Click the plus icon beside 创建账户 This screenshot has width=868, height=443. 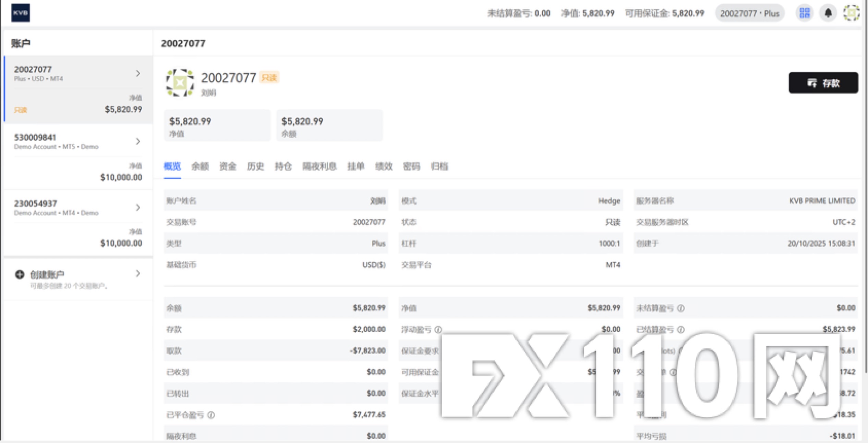point(20,274)
